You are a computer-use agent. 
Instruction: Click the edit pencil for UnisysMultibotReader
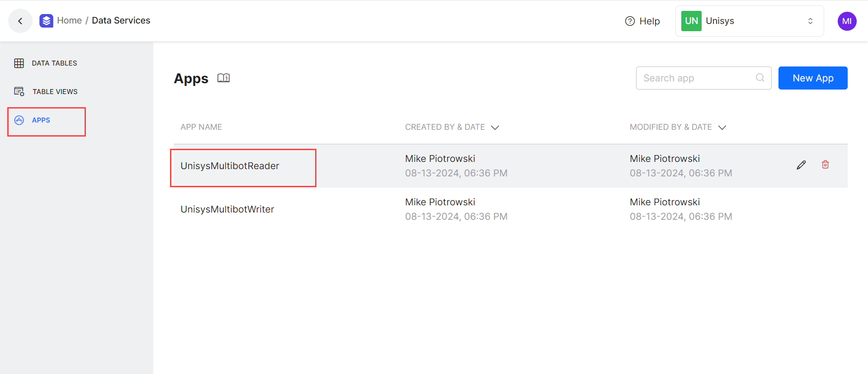[801, 165]
